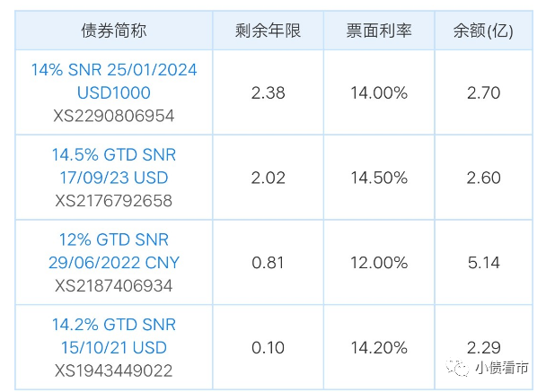Image resolution: width=546 pixels, height=392 pixels.
Task: Click the 12.00% coupon rate cell
Action: click(378, 263)
